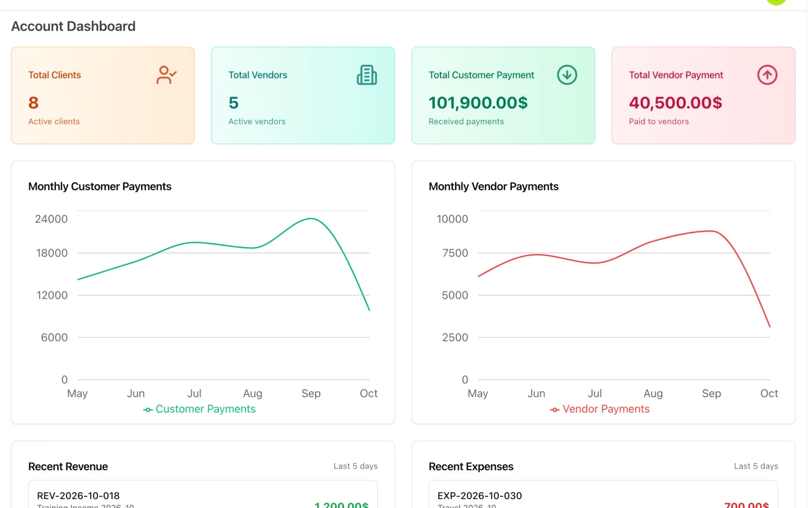Open the REV-2026-10-018 revenue entry
The width and height of the screenshot is (812, 508).
(203, 496)
